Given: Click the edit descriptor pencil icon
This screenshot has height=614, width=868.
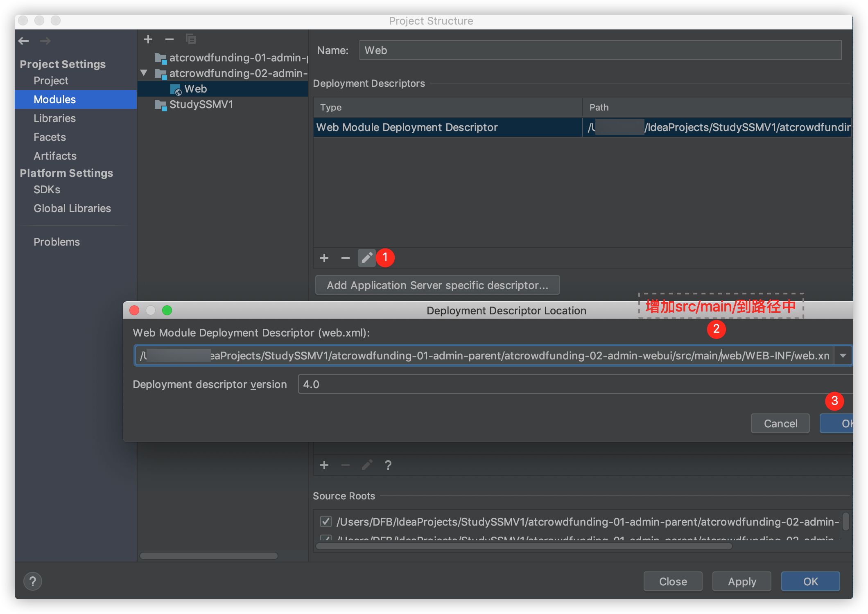Looking at the screenshot, I should [x=367, y=258].
